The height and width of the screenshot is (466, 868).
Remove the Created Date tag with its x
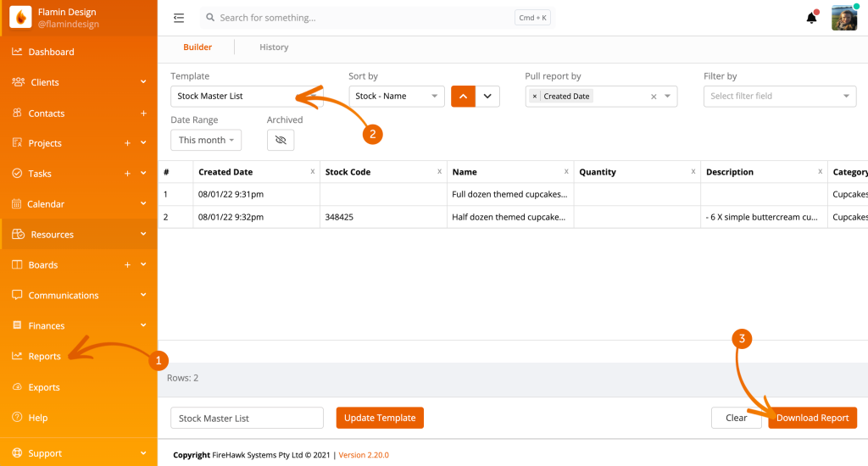[535, 97]
